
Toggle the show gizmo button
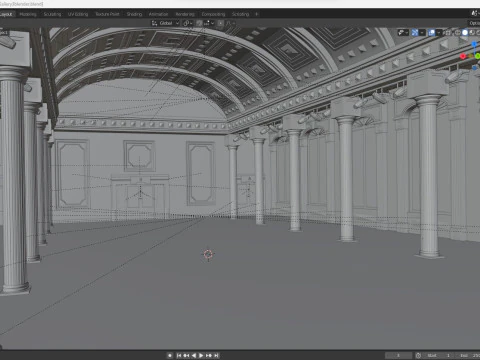point(415,33)
